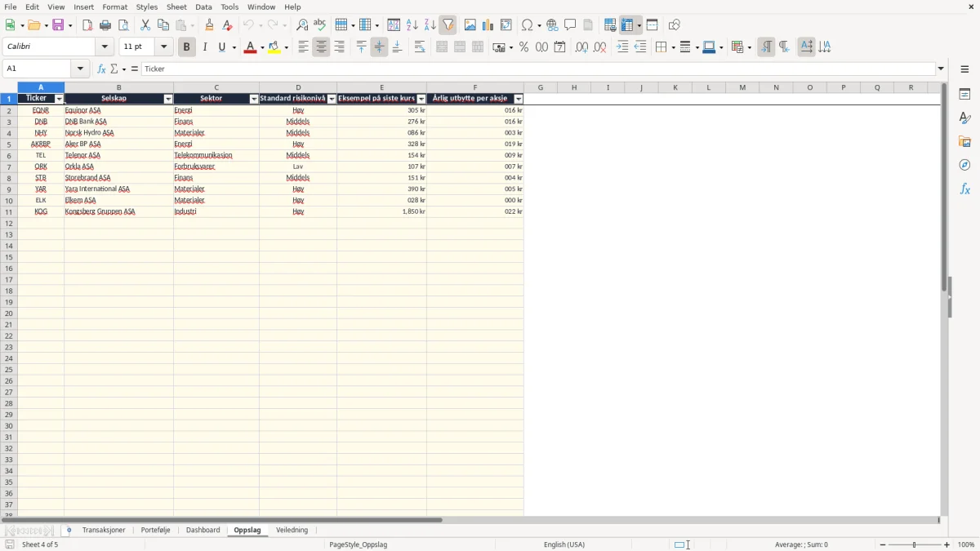Switch to the Transaksjoner sheet tab
This screenshot has height=551, width=980.
tap(104, 530)
